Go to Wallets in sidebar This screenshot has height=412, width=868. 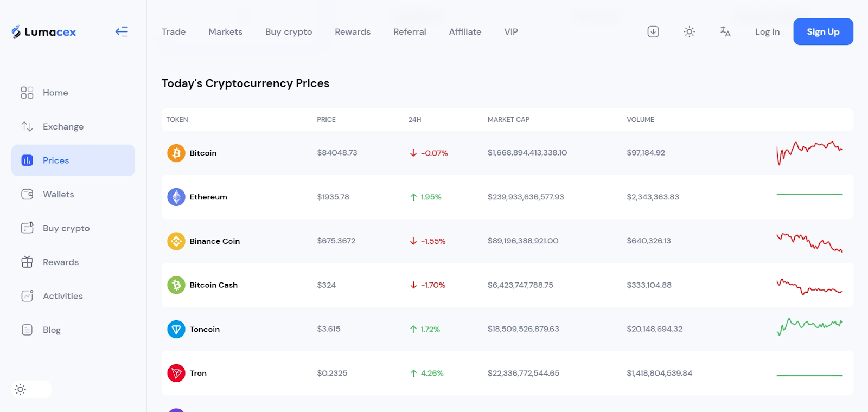(58, 194)
